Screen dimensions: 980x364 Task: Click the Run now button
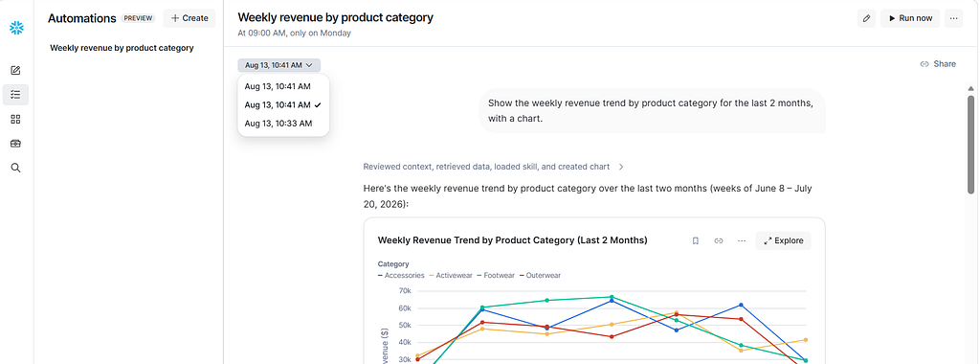click(909, 18)
